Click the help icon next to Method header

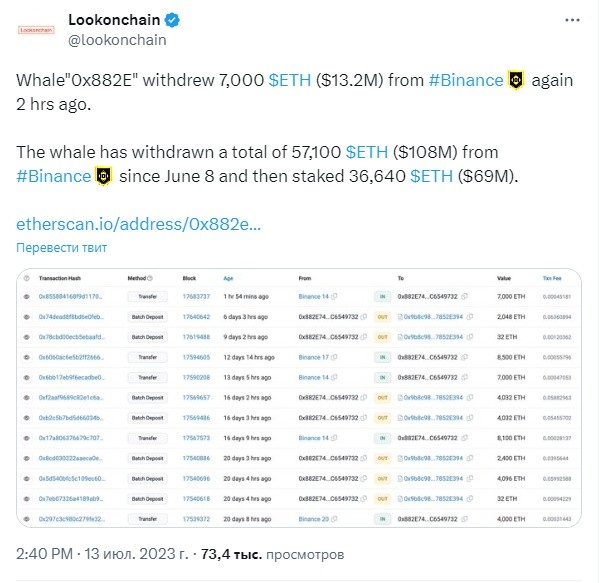(x=150, y=278)
